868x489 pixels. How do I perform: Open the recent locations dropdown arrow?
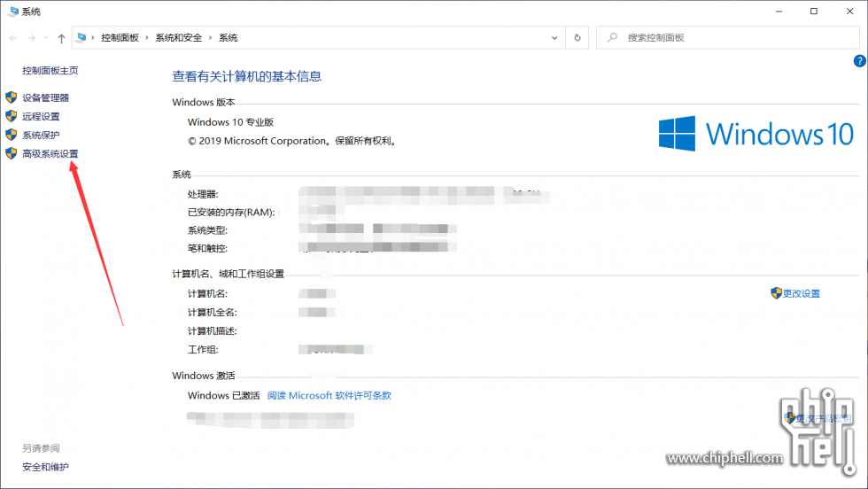(46, 38)
